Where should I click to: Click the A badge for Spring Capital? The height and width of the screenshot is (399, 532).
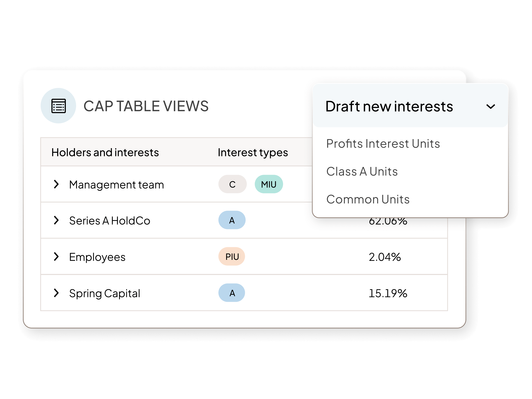pyautogui.click(x=232, y=293)
